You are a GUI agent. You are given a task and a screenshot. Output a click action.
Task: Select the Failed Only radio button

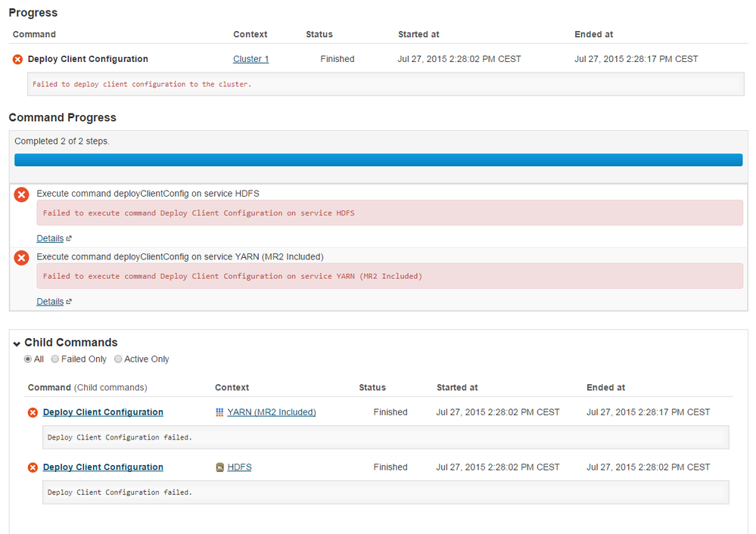pyautogui.click(x=55, y=359)
